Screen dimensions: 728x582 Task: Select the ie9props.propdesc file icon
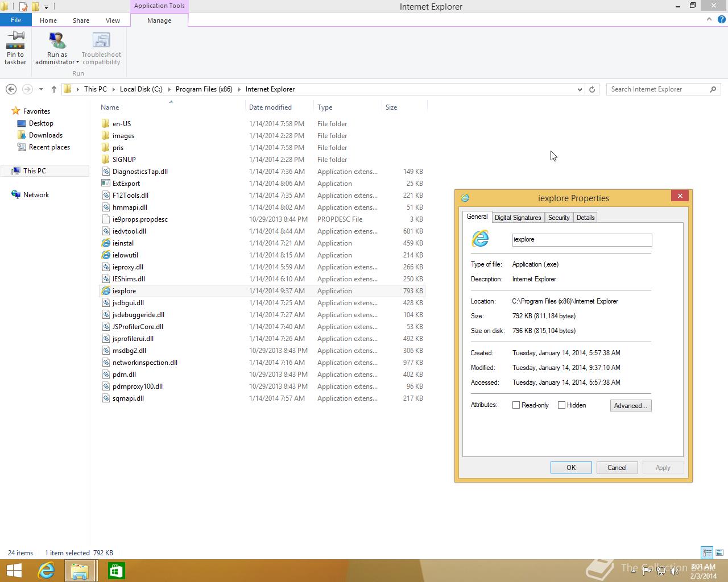pyautogui.click(x=106, y=219)
